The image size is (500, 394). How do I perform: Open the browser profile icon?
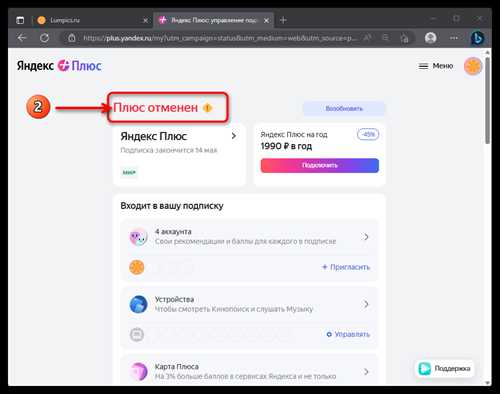[431, 38]
